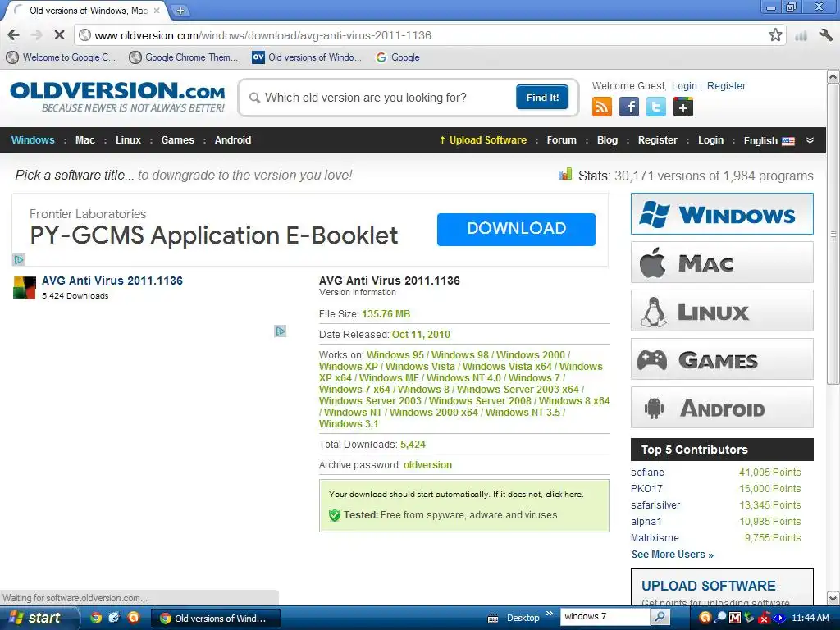Screen dimensions: 840x630
Task: Select the Mac platform sidebar button
Action: [722, 262]
